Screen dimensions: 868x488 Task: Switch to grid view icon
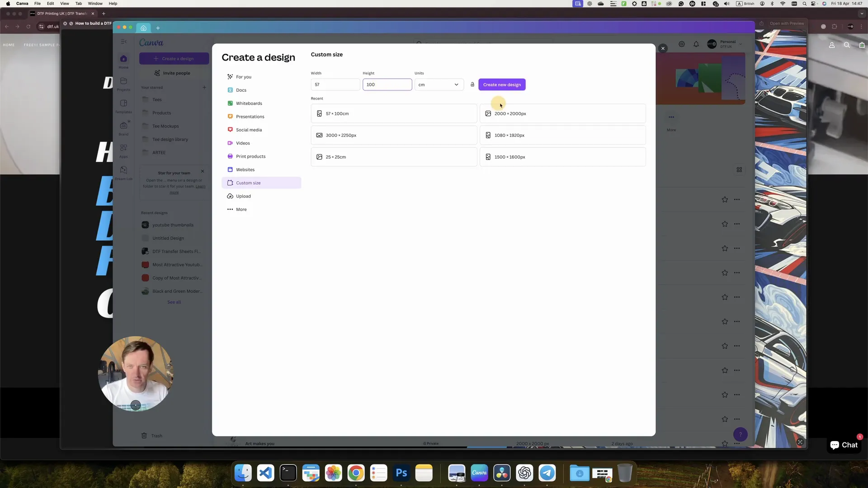(x=739, y=169)
